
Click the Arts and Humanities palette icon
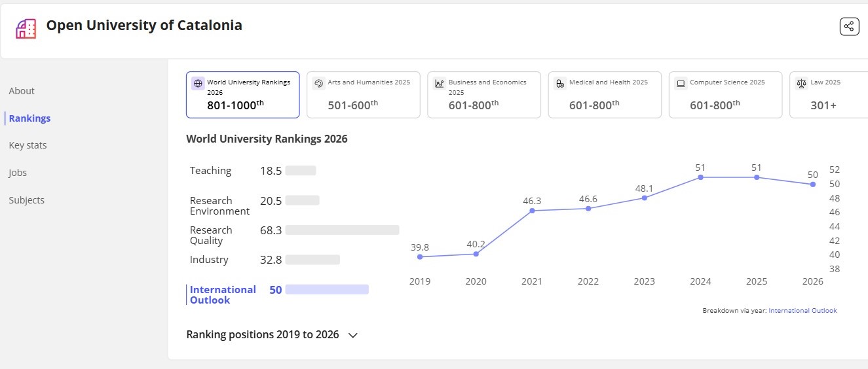tap(319, 84)
